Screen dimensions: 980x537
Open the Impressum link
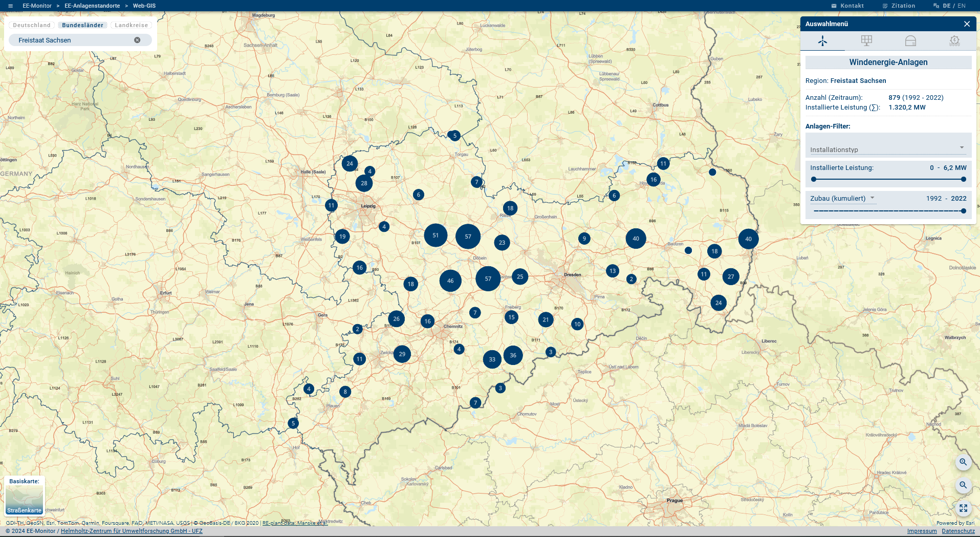click(x=922, y=531)
